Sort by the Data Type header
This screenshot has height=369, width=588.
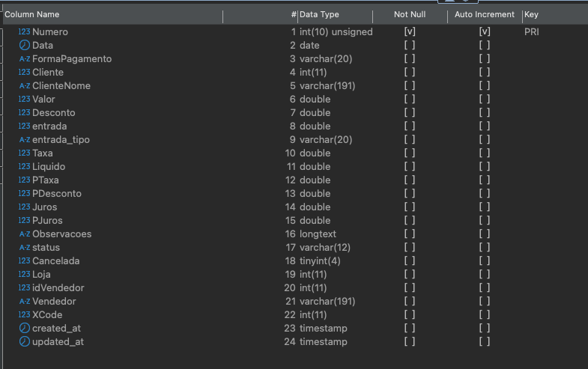[x=319, y=15]
